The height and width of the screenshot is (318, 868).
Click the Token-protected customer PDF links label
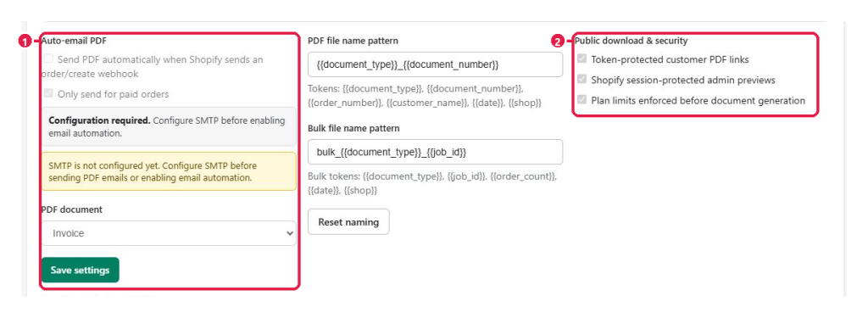[x=670, y=59]
